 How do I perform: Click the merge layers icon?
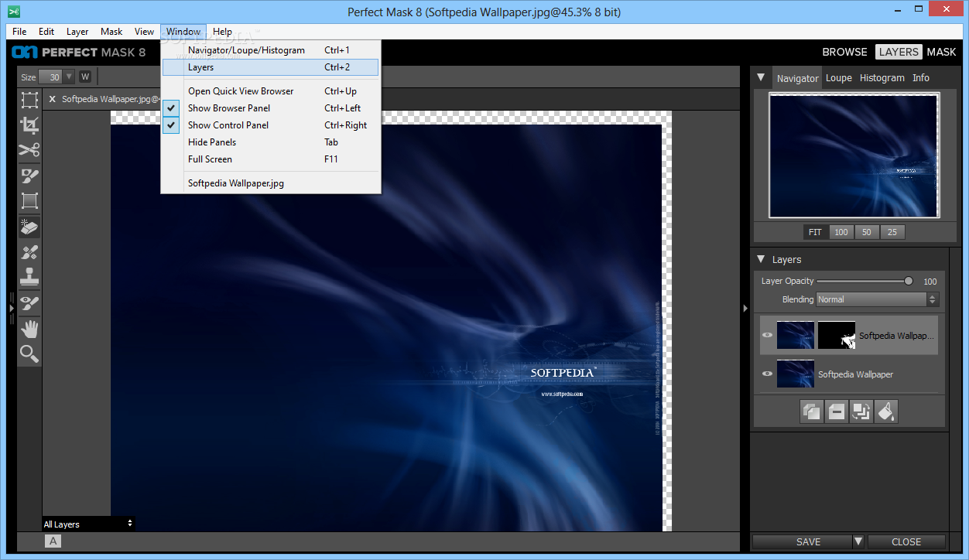pos(861,411)
